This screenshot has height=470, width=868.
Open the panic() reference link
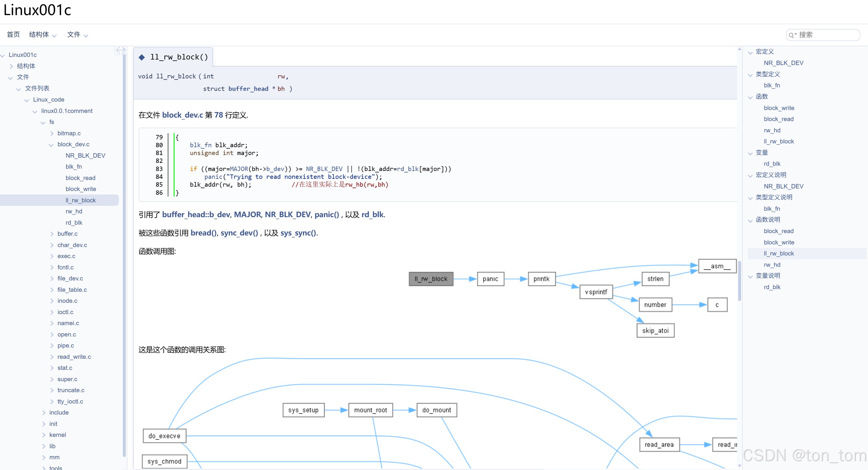point(326,214)
